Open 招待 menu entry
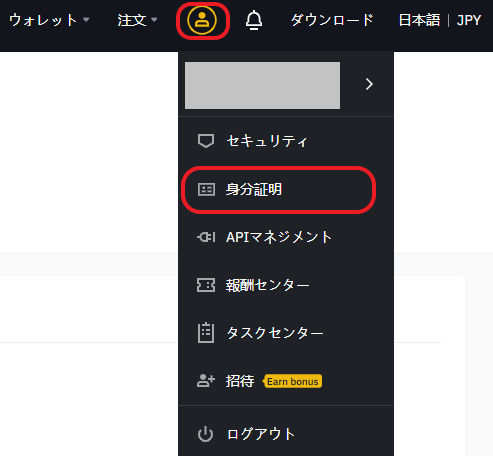 [x=286, y=381]
